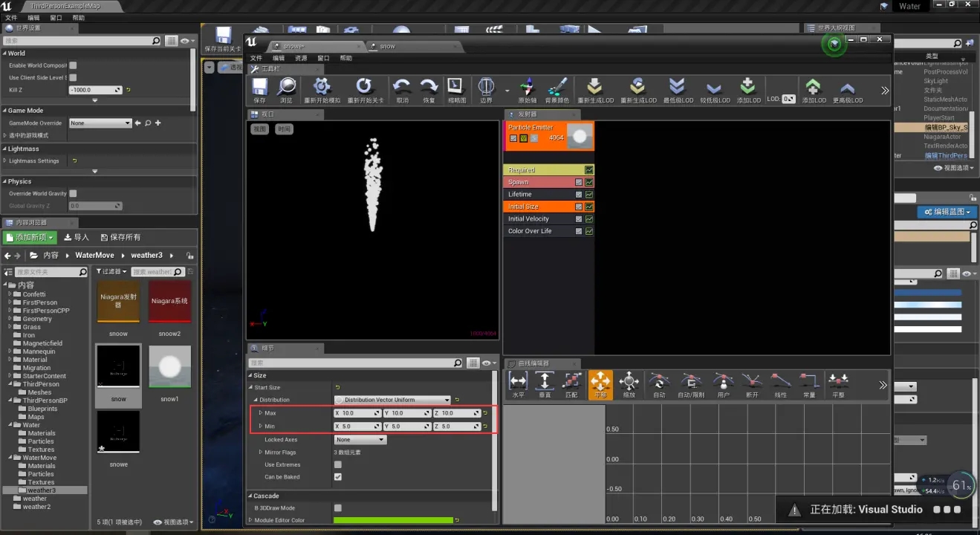Screen dimensions: 980x535
Task: Expand the Mirror Flags property row
Action: (260, 452)
